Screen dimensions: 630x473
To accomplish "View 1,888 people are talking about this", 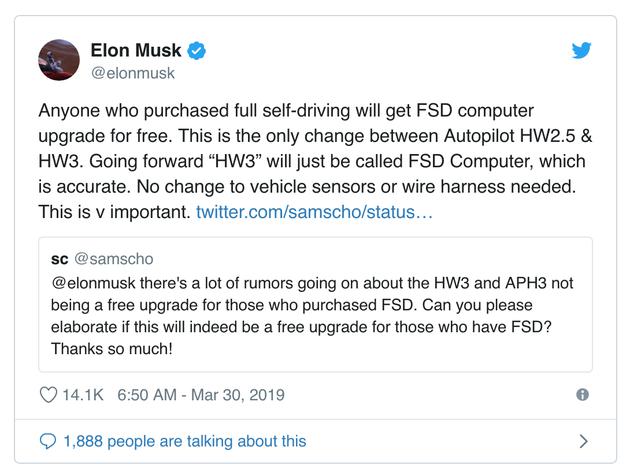I will tap(184, 441).
